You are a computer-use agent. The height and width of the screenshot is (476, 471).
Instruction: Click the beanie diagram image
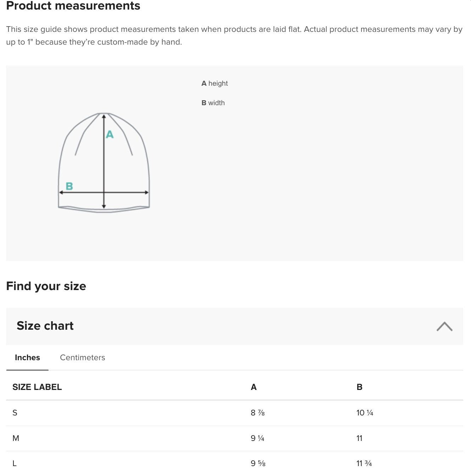pos(104,163)
